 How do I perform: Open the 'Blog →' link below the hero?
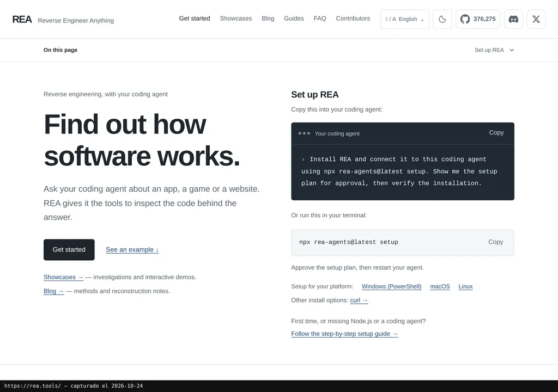54,291
